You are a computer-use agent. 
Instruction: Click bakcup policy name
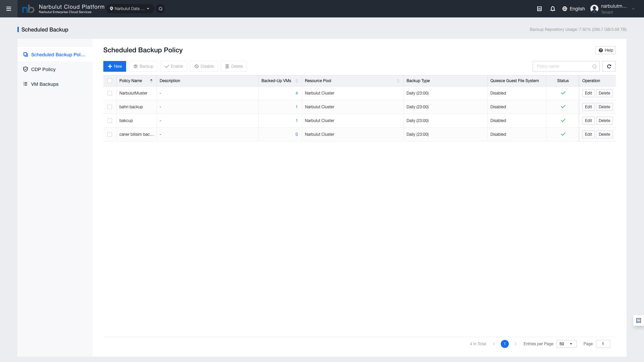point(126,121)
